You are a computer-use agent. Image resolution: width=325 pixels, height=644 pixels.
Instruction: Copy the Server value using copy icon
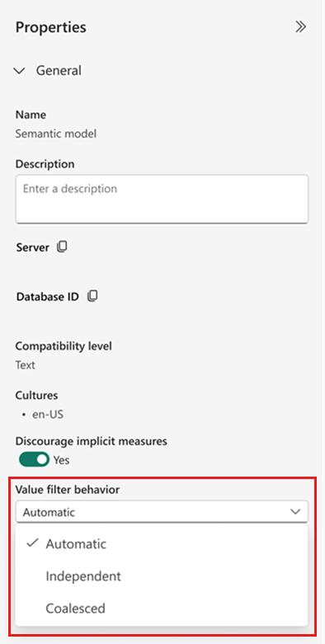[62, 247]
